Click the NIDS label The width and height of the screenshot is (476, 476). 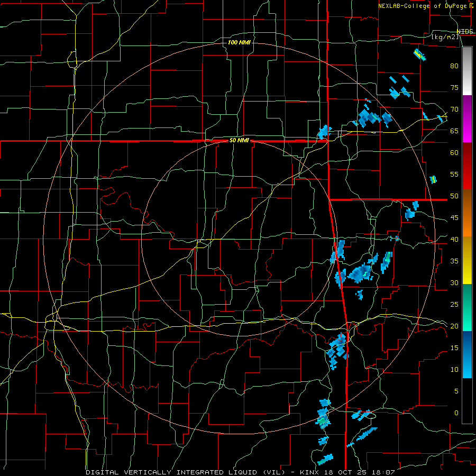[x=465, y=32]
